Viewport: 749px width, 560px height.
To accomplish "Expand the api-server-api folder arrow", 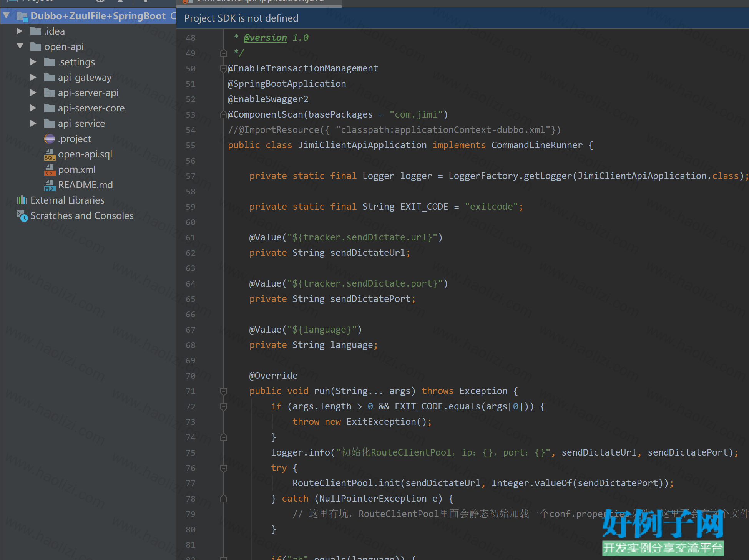I will (33, 93).
